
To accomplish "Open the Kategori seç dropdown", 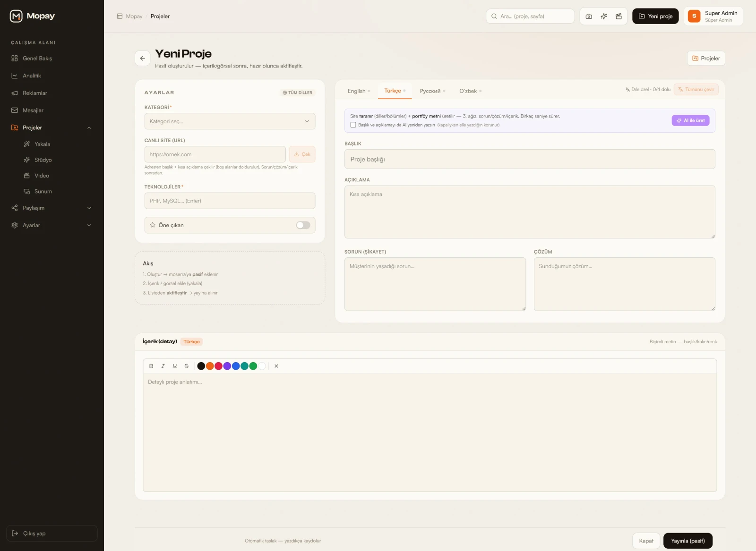I will coord(230,121).
